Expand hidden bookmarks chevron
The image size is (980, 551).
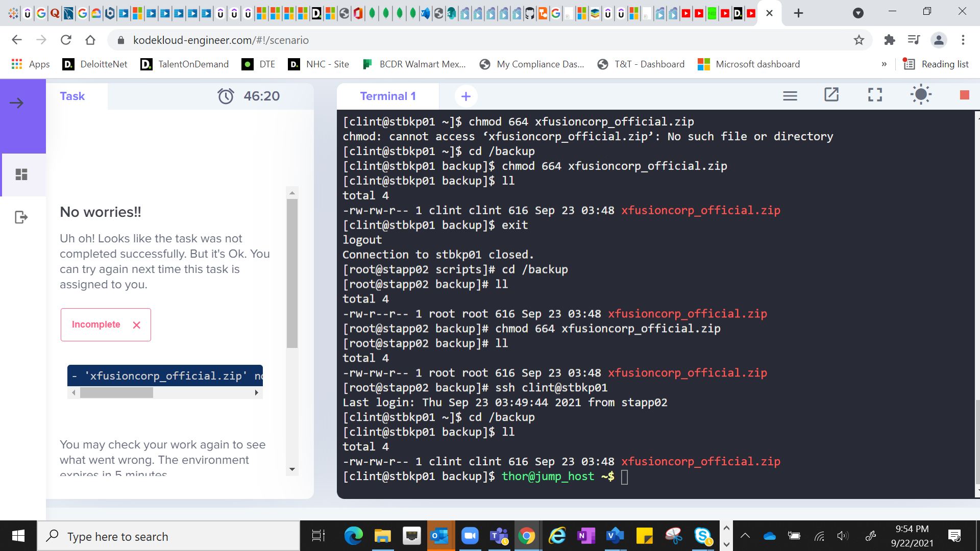tap(884, 64)
